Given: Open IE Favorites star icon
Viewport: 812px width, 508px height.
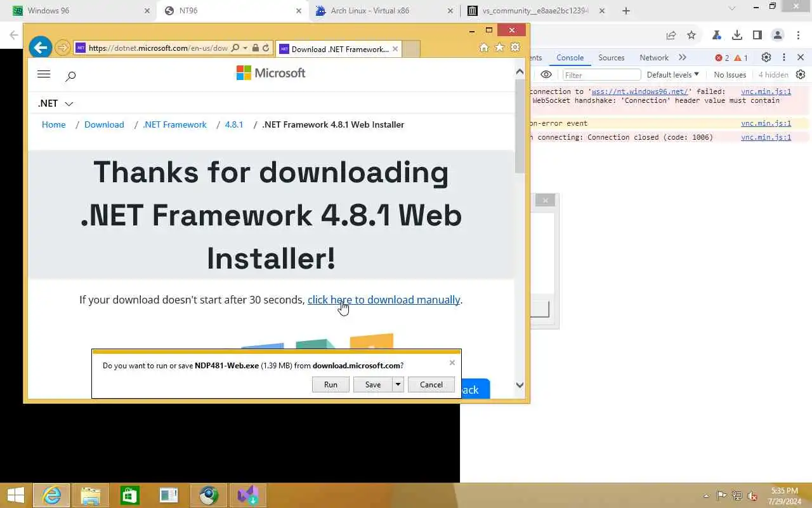Looking at the screenshot, I should tap(499, 48).
